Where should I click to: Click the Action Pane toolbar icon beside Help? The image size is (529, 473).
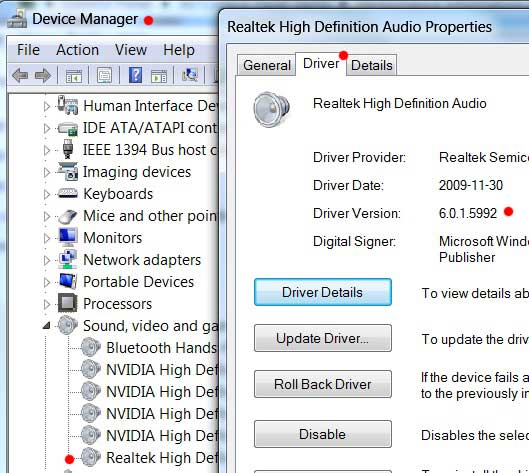[159, 76]
